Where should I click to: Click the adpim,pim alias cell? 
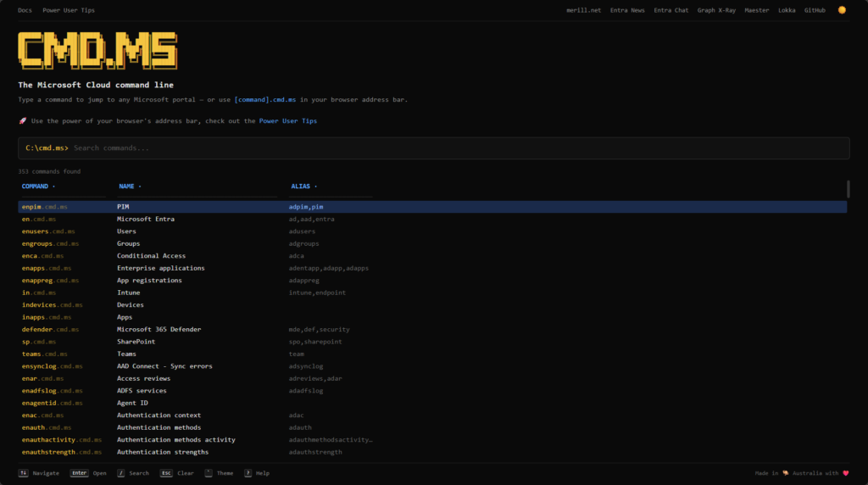(x=305, y=207)
